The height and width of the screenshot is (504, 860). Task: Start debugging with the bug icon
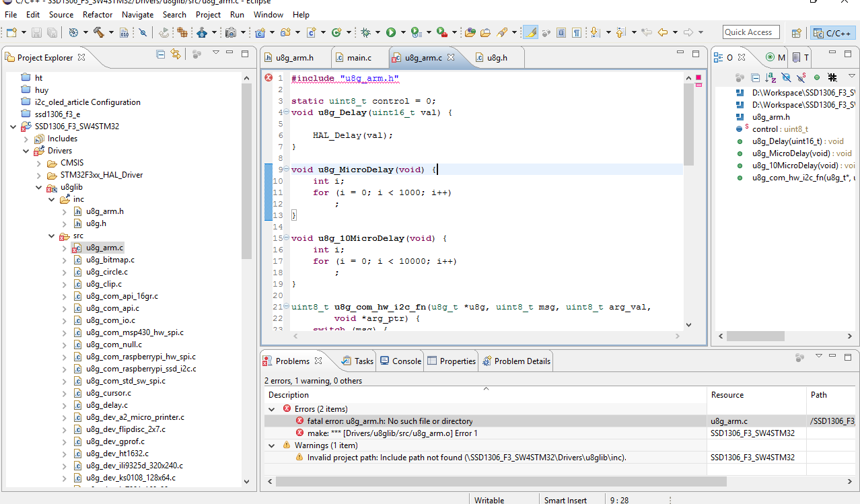tap(365, 32)
